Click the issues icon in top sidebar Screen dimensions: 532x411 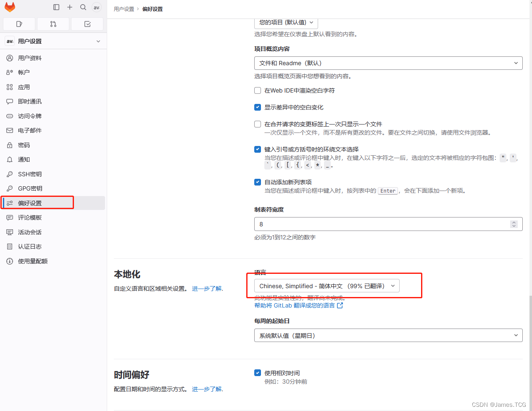pos(19,24)
